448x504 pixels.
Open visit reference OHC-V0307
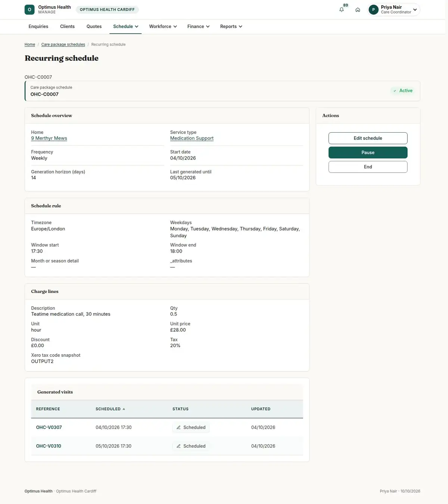click(x=49, y=427)
